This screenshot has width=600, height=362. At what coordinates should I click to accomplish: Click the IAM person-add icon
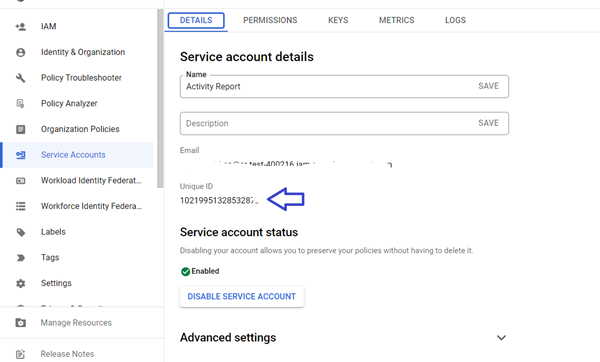coord(21,26)
